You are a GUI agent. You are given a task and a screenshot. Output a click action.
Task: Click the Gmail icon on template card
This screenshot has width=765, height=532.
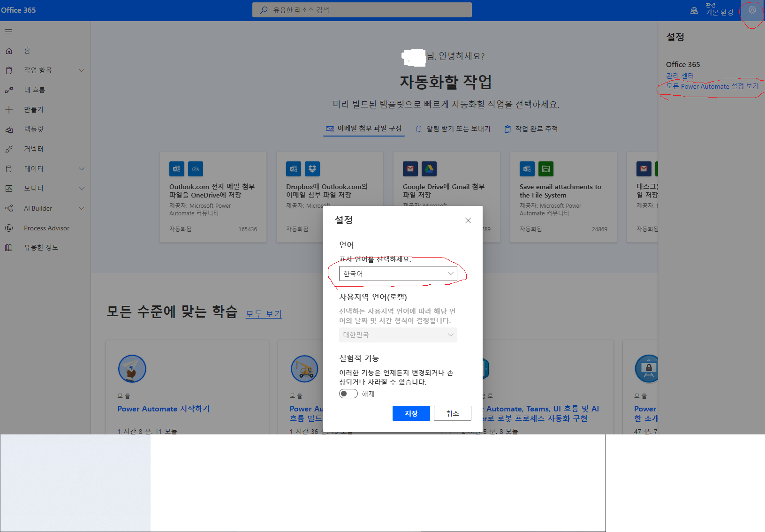(410, 169)
